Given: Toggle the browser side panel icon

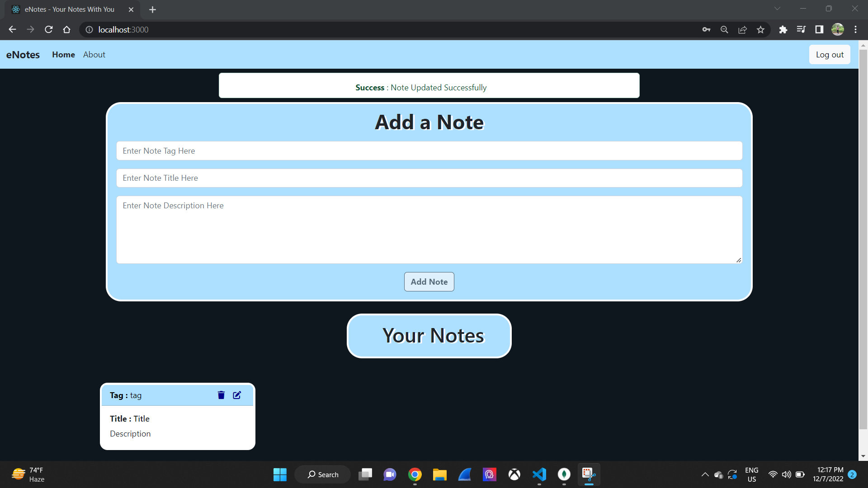Looking at the screenshot, I should coord(819,29).
